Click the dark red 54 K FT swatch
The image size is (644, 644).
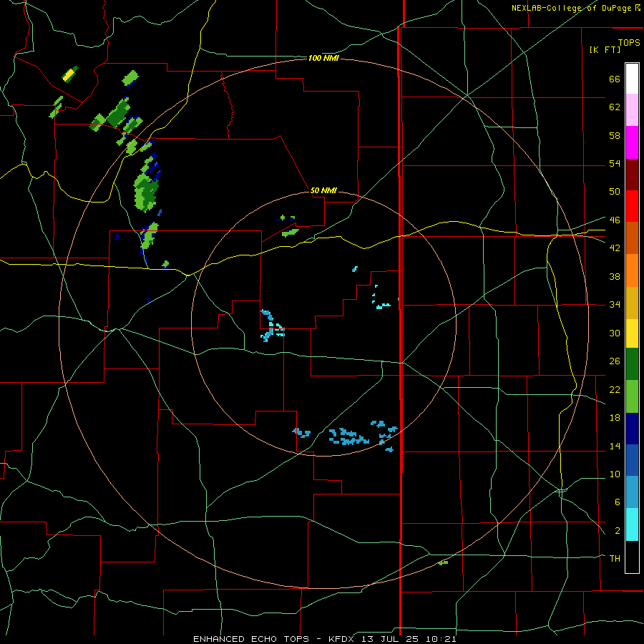pyautogui.click(x=632, y=175)
